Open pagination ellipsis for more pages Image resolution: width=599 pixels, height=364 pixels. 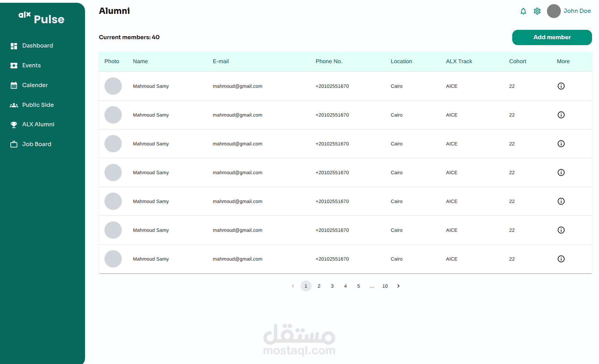point(372,286)
